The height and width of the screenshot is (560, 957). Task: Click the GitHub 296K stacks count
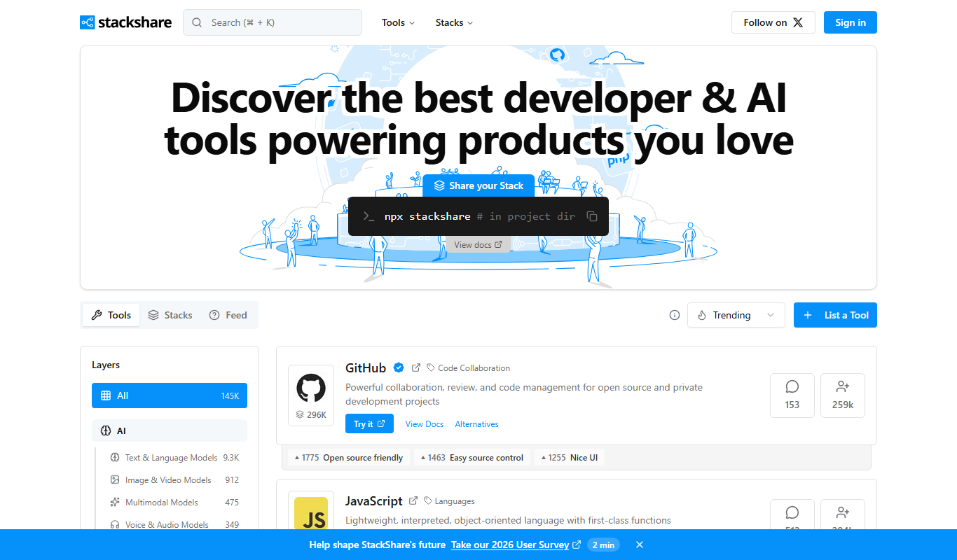311,414
